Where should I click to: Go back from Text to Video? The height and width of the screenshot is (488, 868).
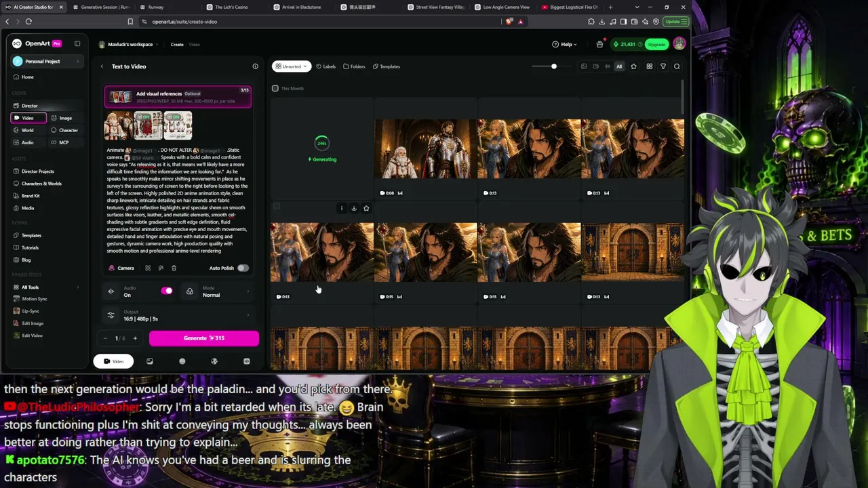point(102,66)
